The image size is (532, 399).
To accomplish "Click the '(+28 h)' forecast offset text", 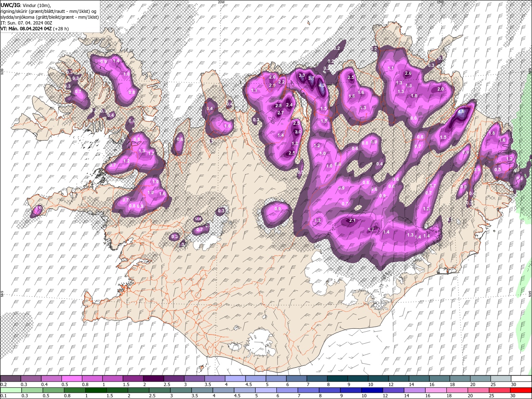I will pos(61,28).
